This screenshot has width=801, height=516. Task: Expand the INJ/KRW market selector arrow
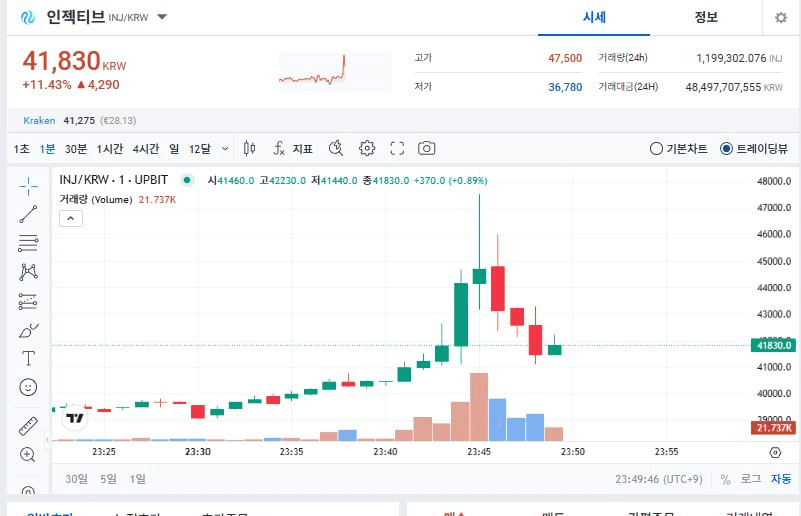click(x=162, y=17)
